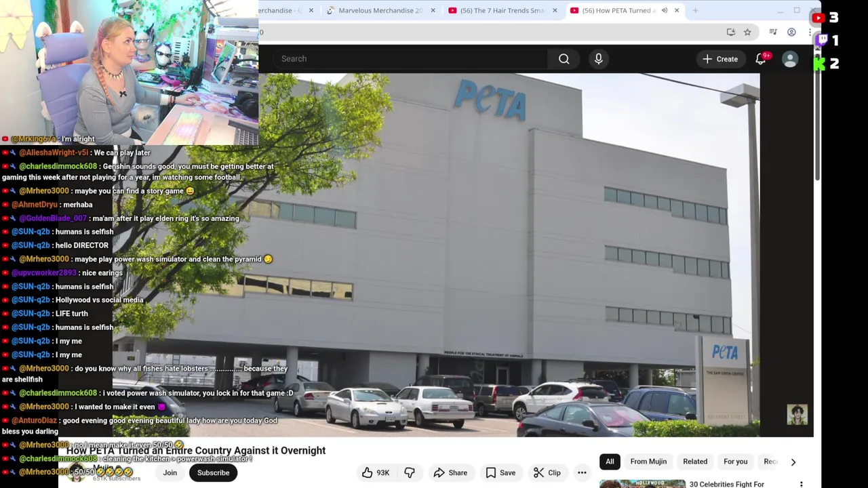
Task: Click the YouTube search magnifier icon
Action: 564,59
